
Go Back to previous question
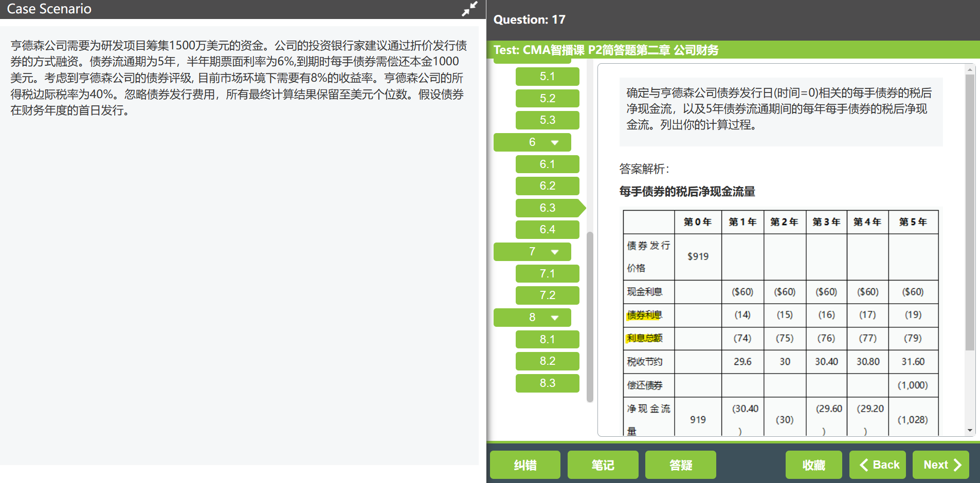click(x=878, y=465)
